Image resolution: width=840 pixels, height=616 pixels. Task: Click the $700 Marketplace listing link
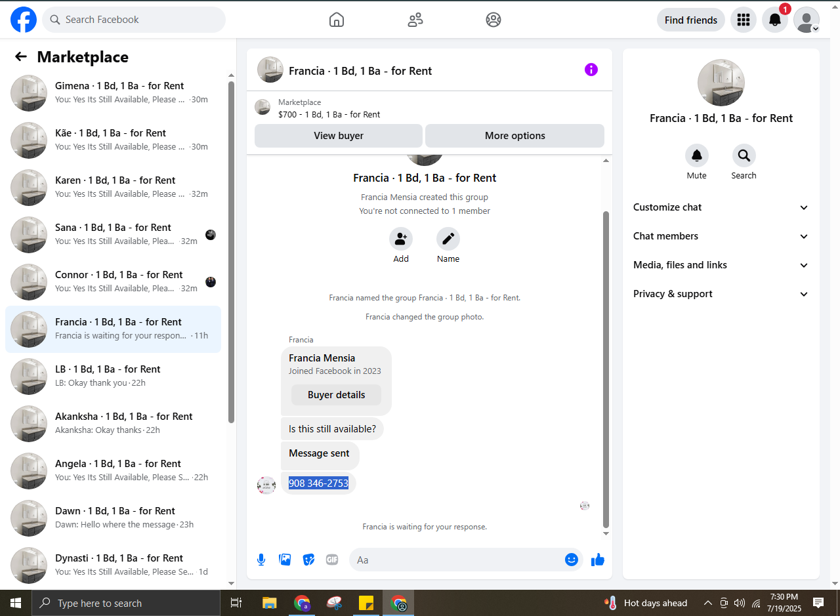pyautogui.click(x=329, y=114)
